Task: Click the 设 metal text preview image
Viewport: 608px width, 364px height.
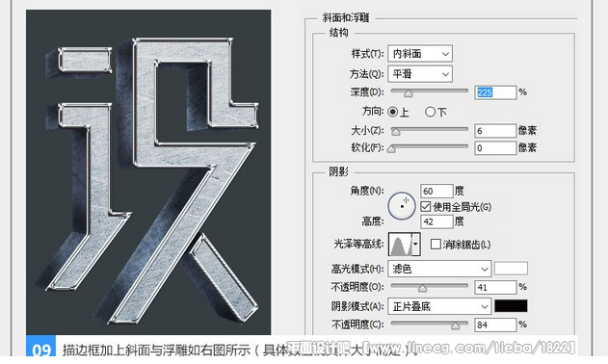Action: (x=148, y=172)
